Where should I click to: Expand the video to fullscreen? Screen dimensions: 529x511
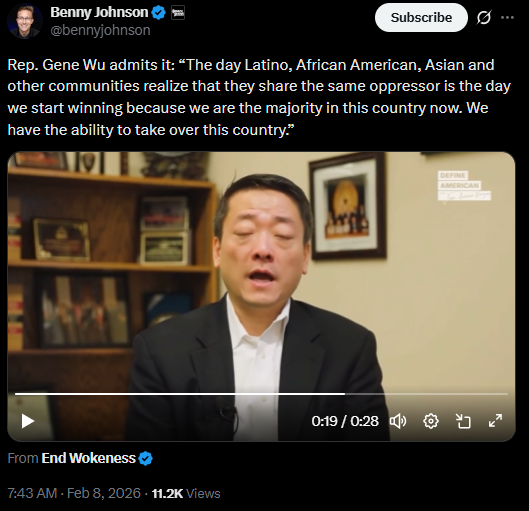(495, 421)
